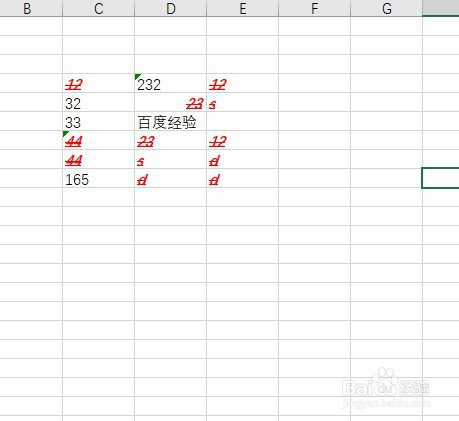This screenshot has height=421, width=459.
Task: Select the 44 cell directly above 165
Action: [x=98, y=159]
